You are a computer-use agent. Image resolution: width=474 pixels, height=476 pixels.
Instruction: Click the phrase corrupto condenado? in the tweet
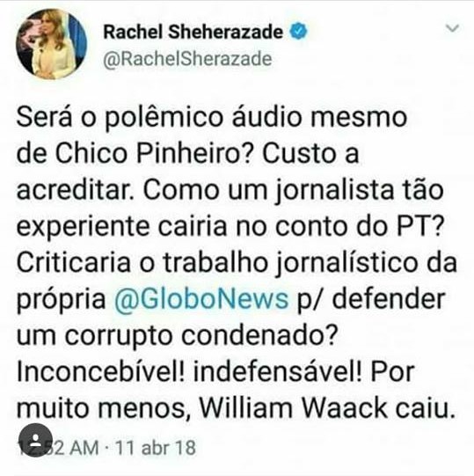(x=201, y=336)
